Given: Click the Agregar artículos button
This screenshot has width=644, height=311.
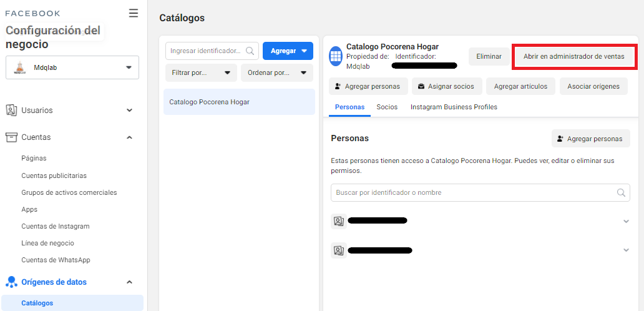Looking at the screenshot, I should [x=520, y=86].
